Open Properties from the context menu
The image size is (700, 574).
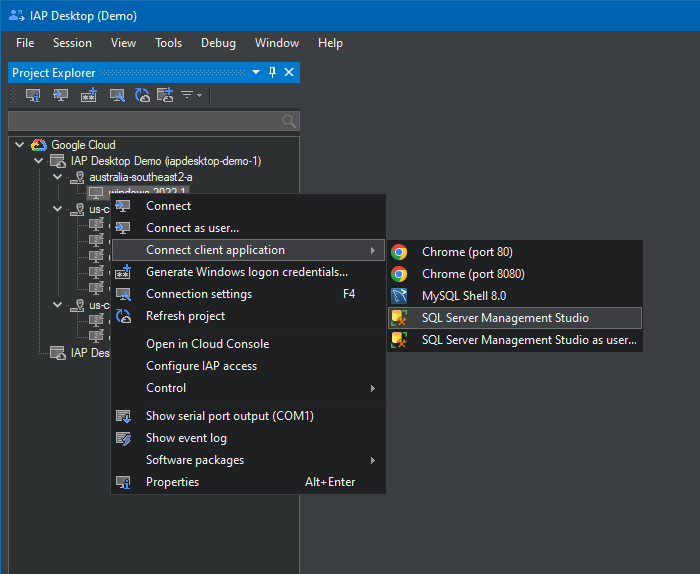pos(248,482)
